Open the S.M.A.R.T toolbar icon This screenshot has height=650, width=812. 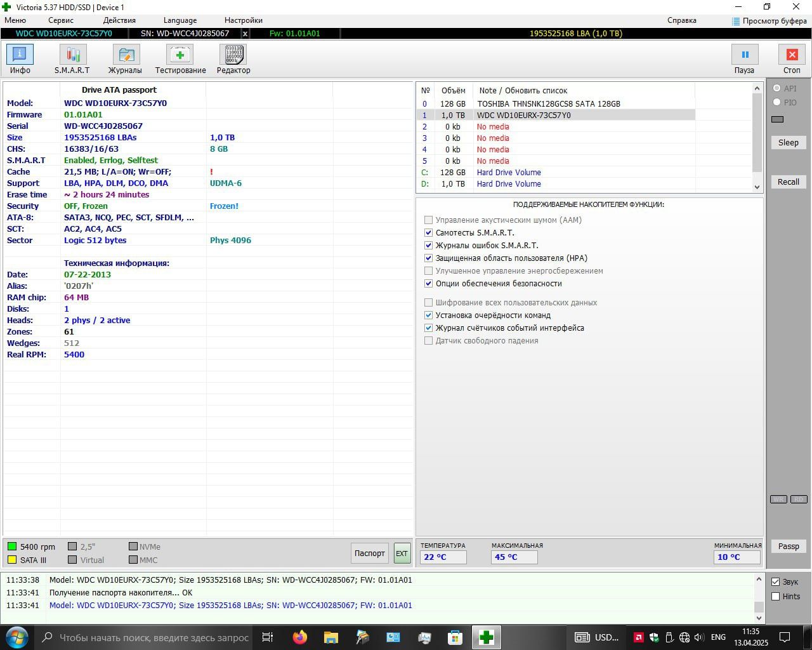(73, 55)
